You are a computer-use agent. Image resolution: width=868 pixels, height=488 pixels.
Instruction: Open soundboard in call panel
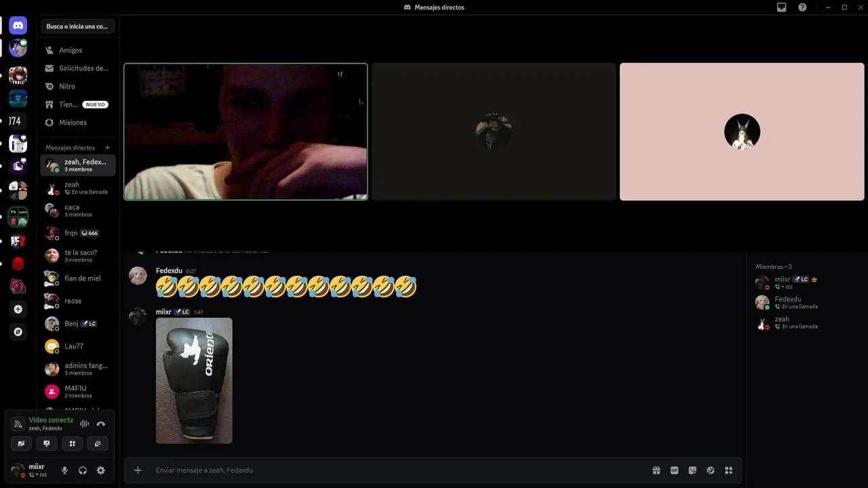[x=98, y=443]
